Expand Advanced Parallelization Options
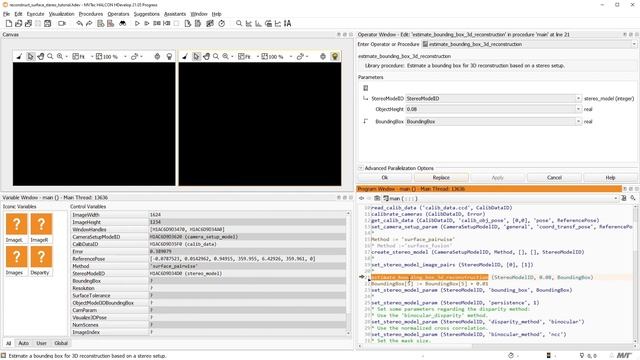Screen dimensions: 640x360 click(x=360, y=168)
